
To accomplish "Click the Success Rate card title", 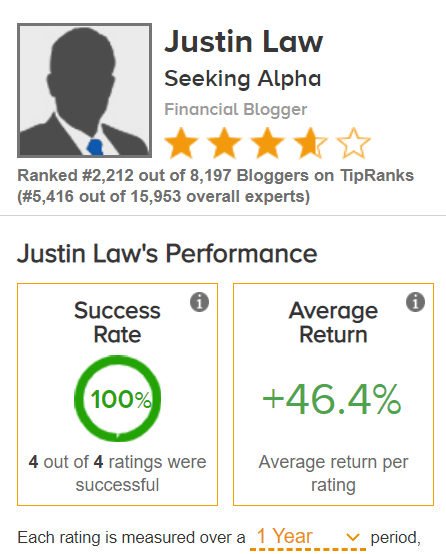I will [x=117, y=323].
